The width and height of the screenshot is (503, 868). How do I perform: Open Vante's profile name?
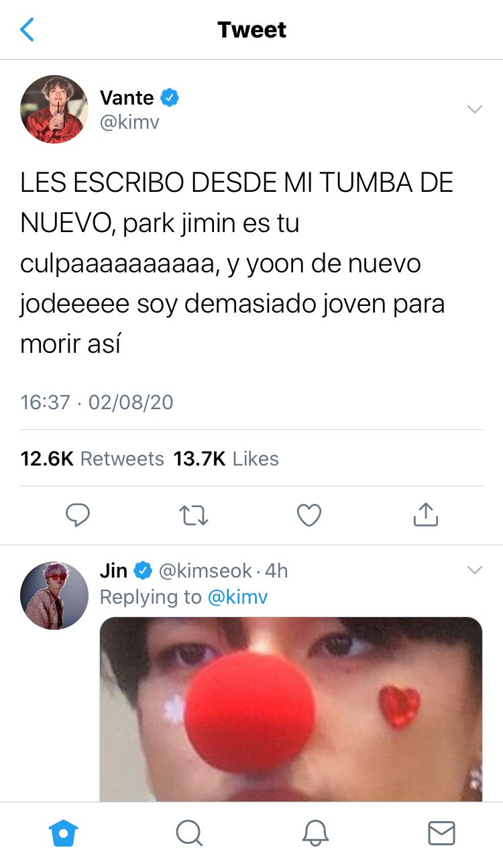click(x=127, y=98)
